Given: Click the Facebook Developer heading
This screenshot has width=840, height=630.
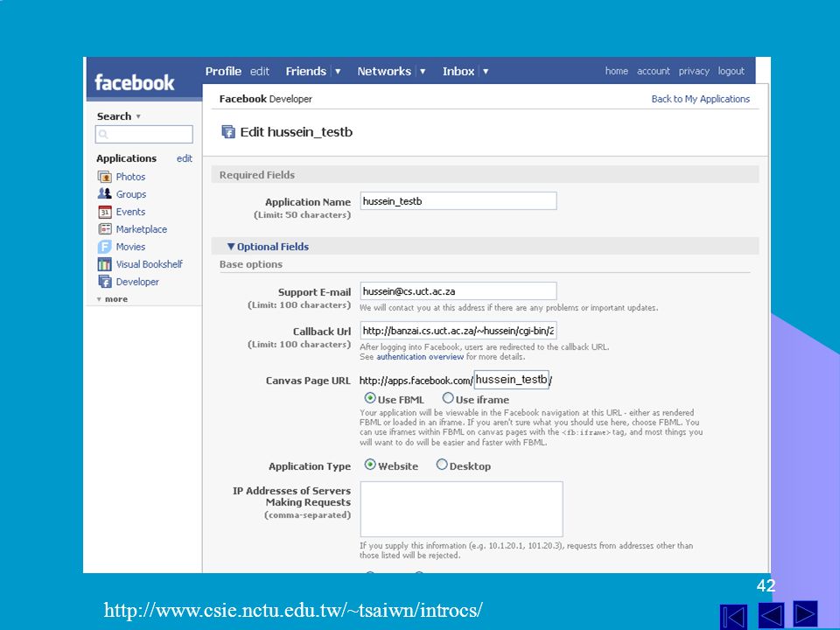Looking at the screenshot, I should tap(266, 99).
